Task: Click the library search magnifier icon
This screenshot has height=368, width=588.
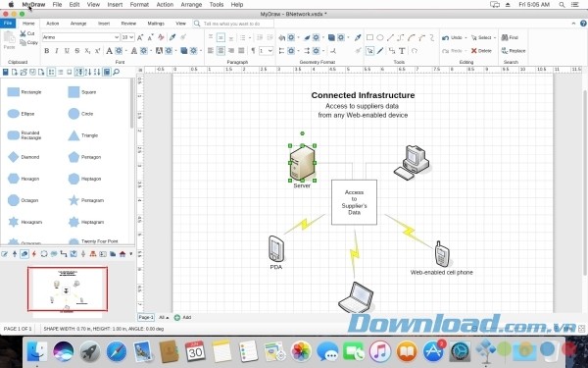Action: coord(117,72)
